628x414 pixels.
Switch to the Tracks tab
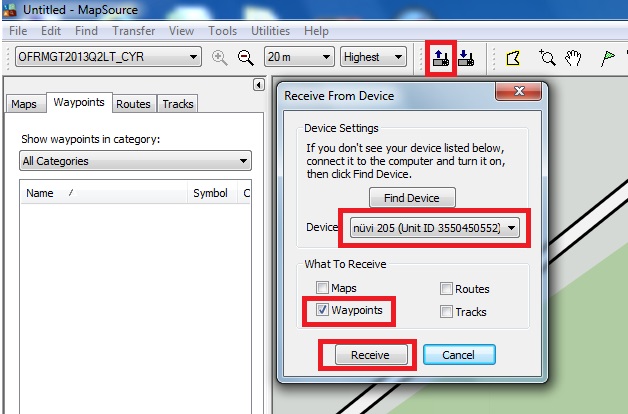[x=178, y=104]
